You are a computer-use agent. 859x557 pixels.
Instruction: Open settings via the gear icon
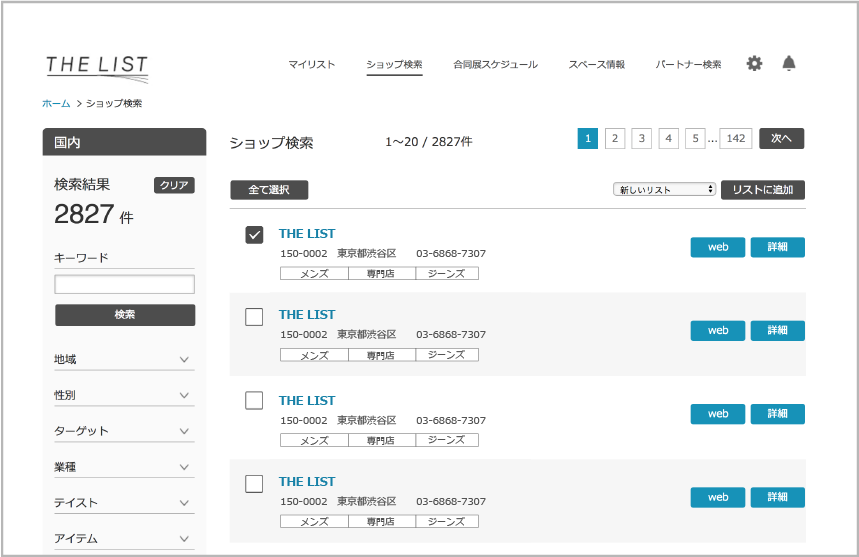[x=754, y=64]
